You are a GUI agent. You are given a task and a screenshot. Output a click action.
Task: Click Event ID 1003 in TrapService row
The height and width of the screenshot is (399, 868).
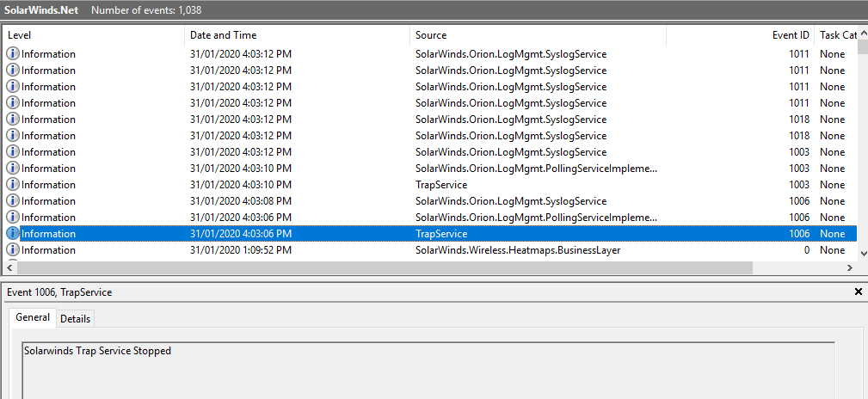coord(799,184)
